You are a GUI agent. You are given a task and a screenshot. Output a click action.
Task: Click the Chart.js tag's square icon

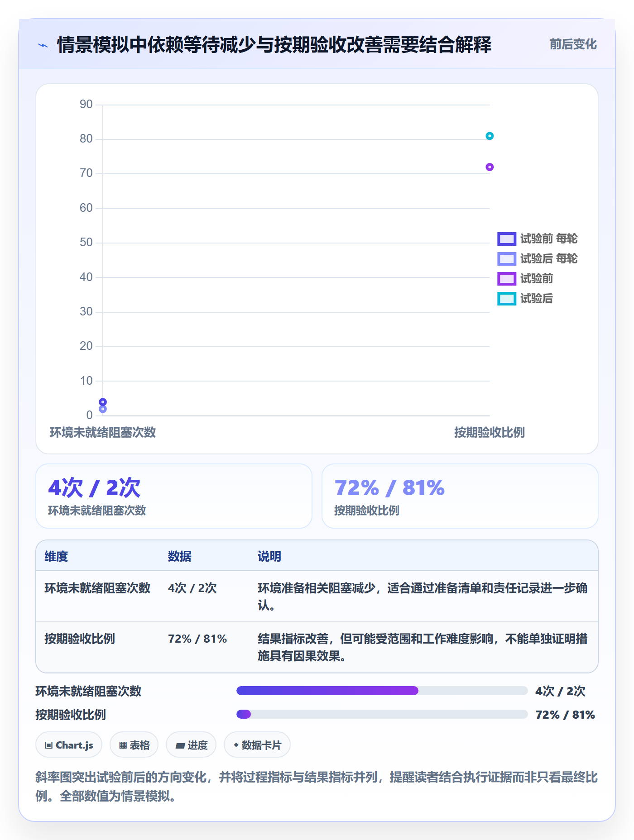pos(49,745)
